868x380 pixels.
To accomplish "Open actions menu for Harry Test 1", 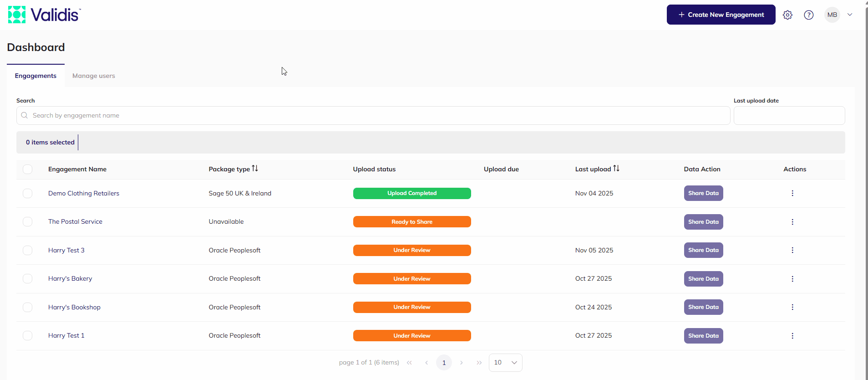I will [792, 336].
